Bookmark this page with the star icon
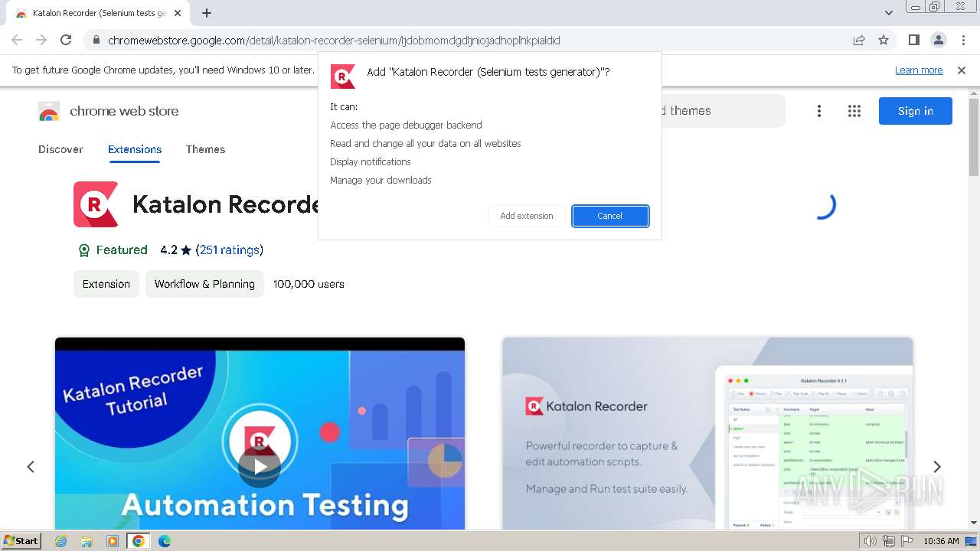980x551 pixels. coord(884,40)
